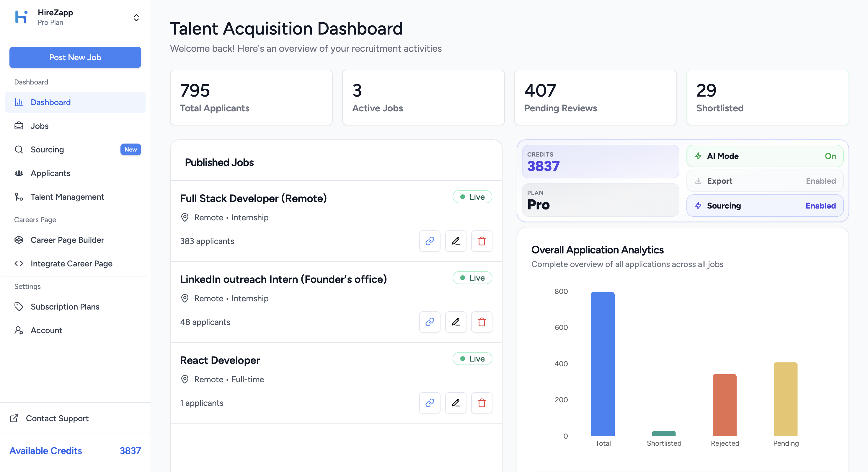Image resolution: width=868 pixels, height=472 pixels.
Task: Click the edit pencil for React Developer
Action: click(x=456, y=403)
